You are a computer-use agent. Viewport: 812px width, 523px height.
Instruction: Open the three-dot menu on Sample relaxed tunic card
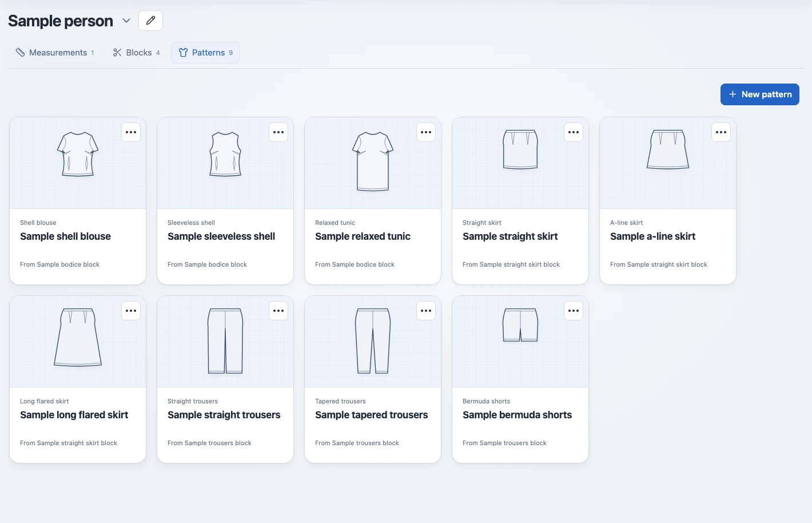426,132
